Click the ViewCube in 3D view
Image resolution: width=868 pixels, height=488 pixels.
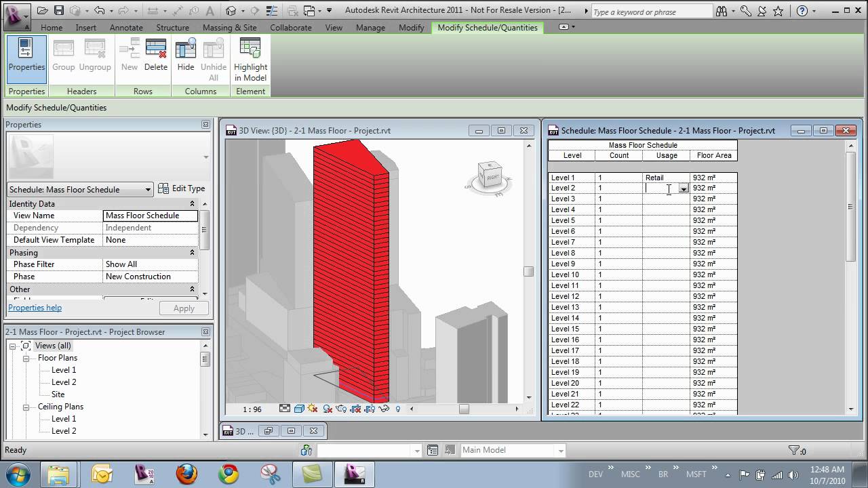point(489,177)
